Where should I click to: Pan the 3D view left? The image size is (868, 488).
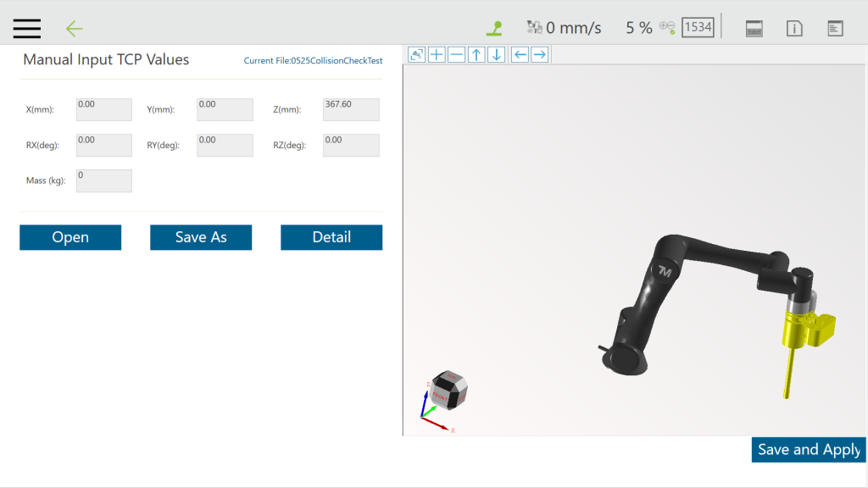coord(520,54)
